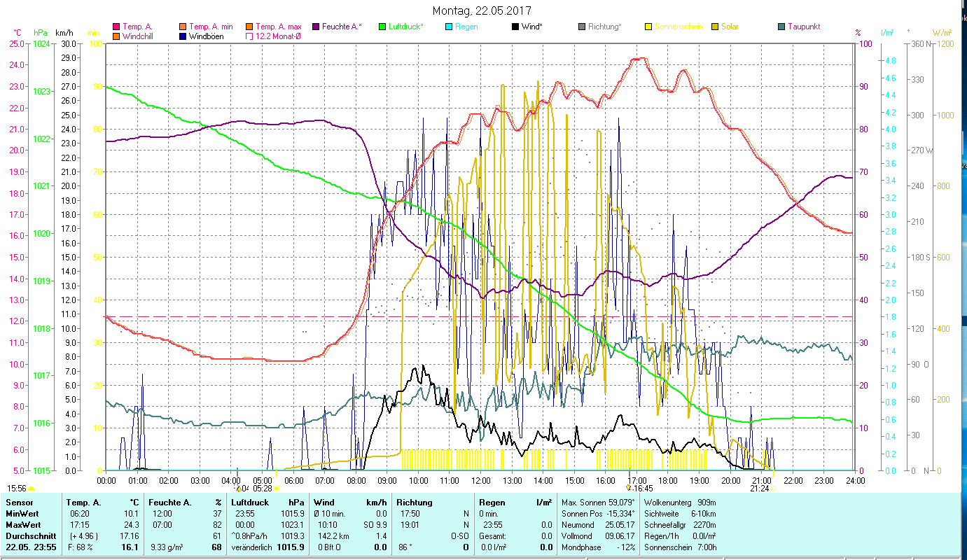
Task: Click the 'Windböen' legend label
Action: 207,36
